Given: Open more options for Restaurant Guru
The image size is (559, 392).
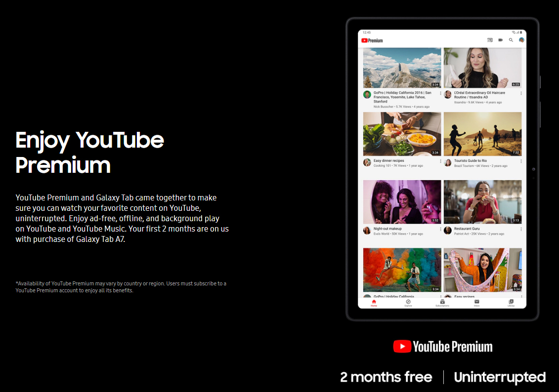Looking at the screenshot, I should (521, 229).
